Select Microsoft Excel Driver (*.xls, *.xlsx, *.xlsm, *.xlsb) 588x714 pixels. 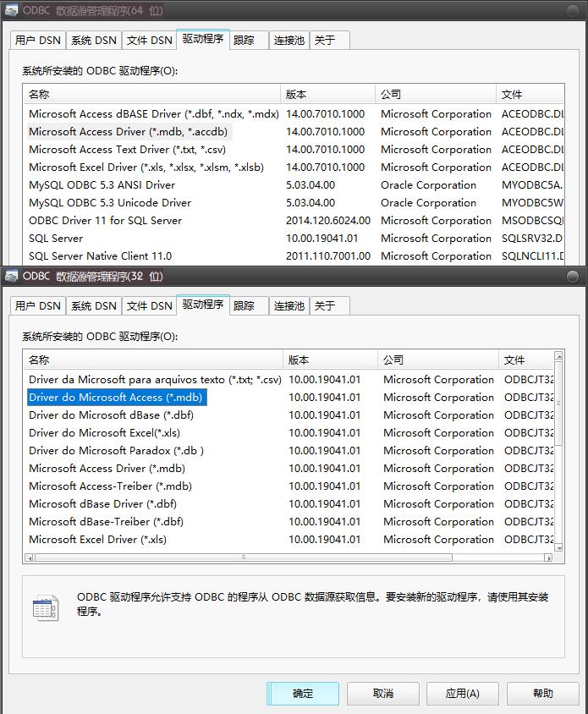click(x=294, y=168)
